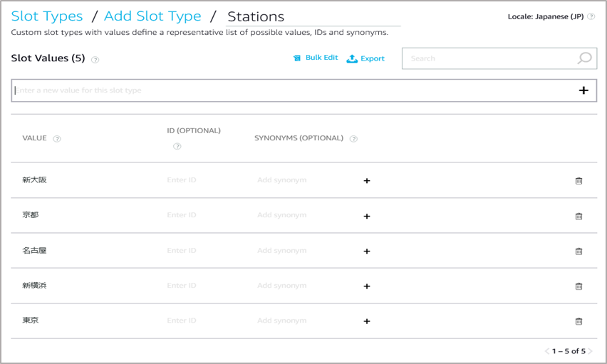Click trash icon for 名古屋 row
Image resolution: width=607 pixels, height=364 pixels.
pos(579,251)
